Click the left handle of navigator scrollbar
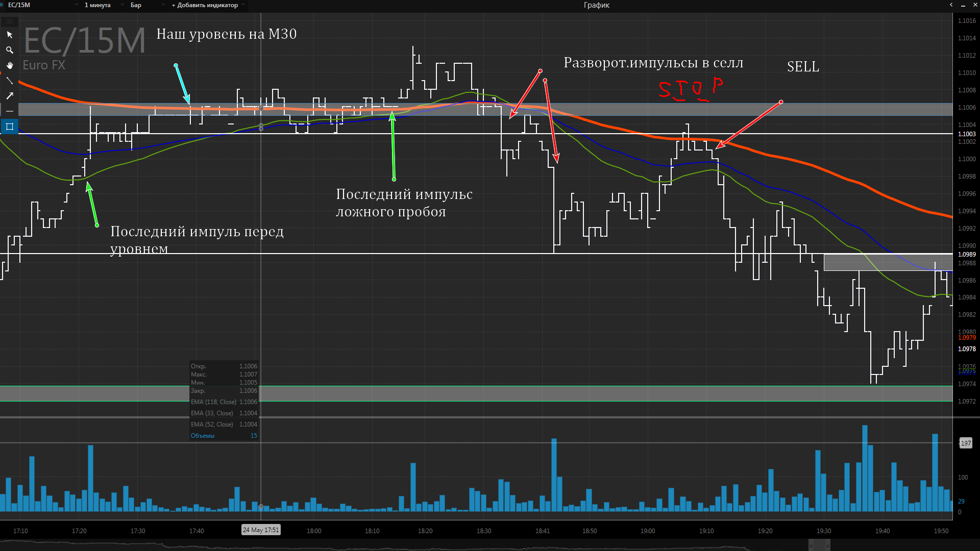 (x=811, y=545)
